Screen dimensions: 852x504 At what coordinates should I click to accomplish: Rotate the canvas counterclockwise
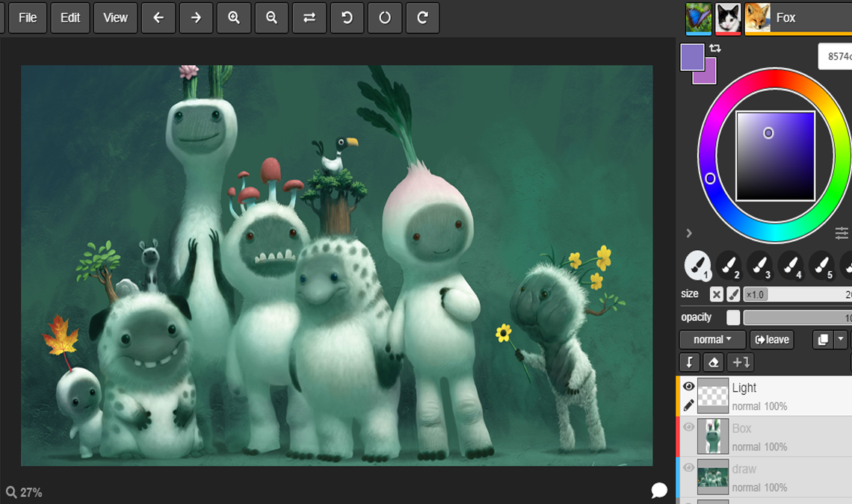(x=348, y=18)
